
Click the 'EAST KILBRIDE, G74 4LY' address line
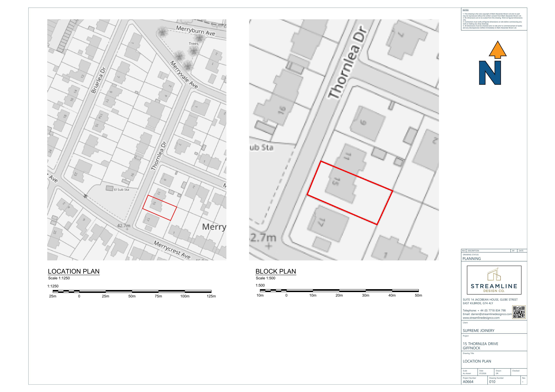coord(478,303)
